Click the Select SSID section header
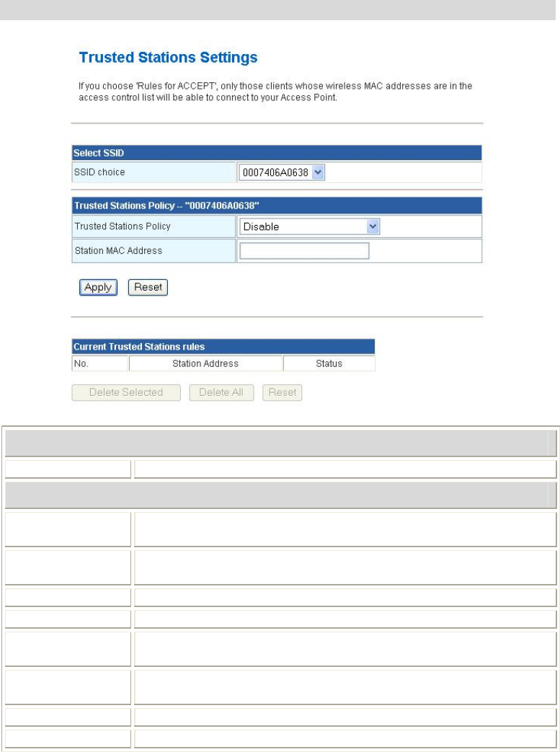 [277, 153]
